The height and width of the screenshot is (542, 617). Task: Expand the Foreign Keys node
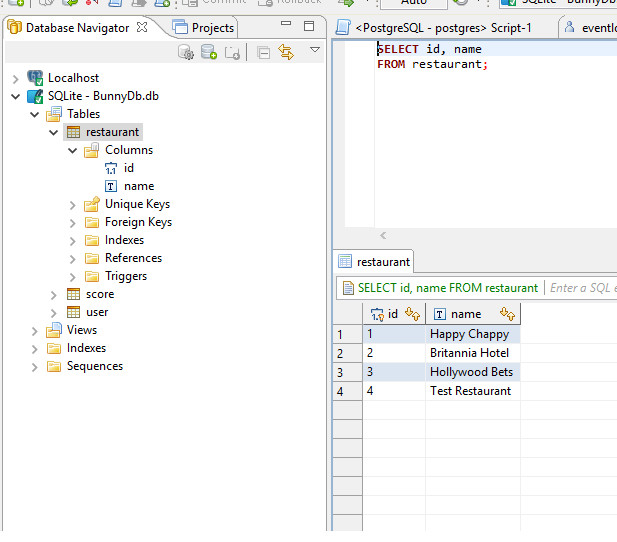72,223
